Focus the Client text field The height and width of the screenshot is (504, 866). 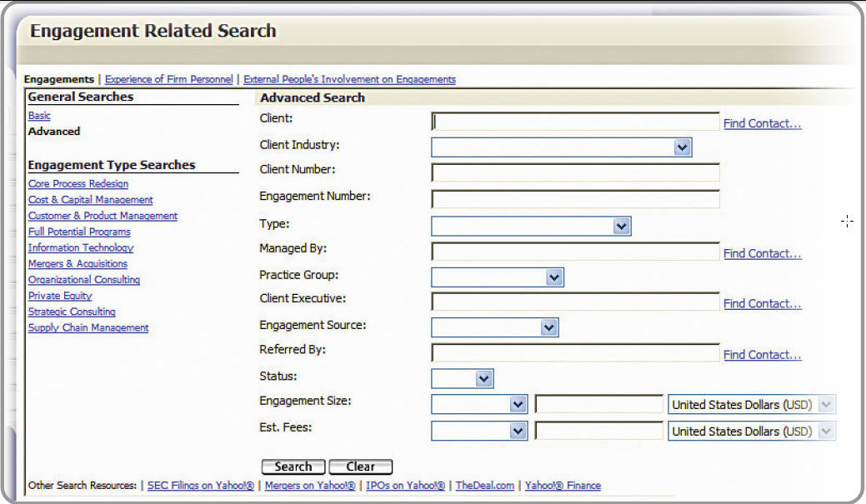[575, 122]
